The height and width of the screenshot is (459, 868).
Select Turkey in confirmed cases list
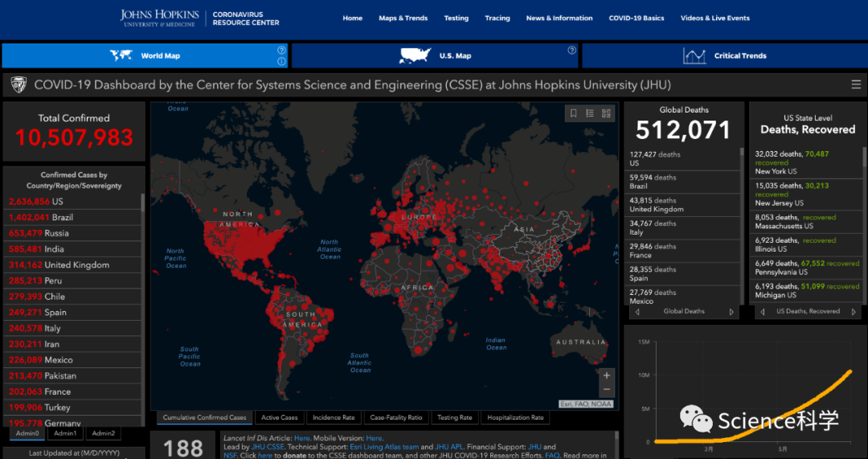point(72,408)
